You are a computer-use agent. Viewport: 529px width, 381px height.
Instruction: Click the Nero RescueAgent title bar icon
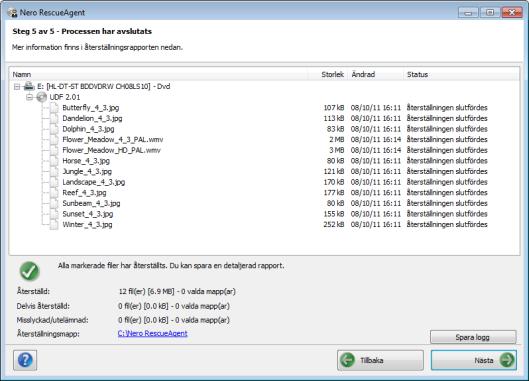(x=12, y=12)
